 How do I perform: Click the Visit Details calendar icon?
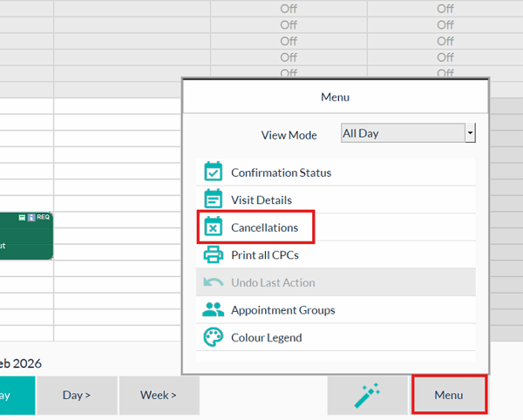click(x=213, y=200)
